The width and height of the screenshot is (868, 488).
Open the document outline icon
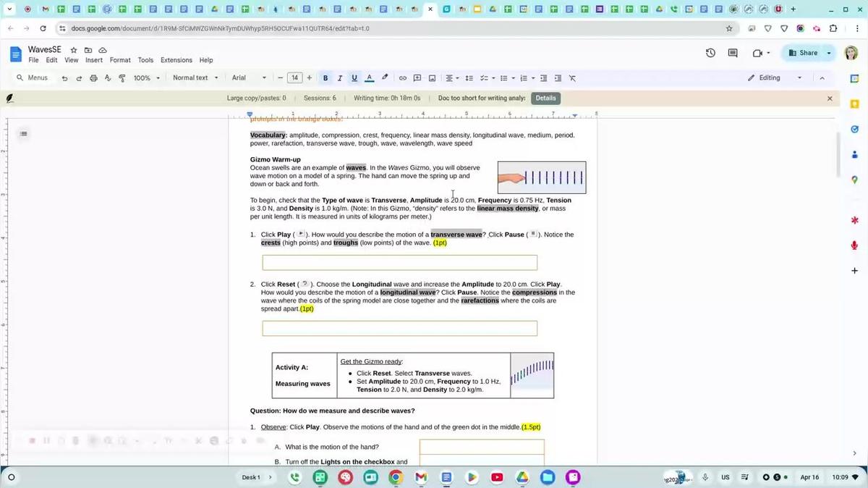(x=23, y=133)
